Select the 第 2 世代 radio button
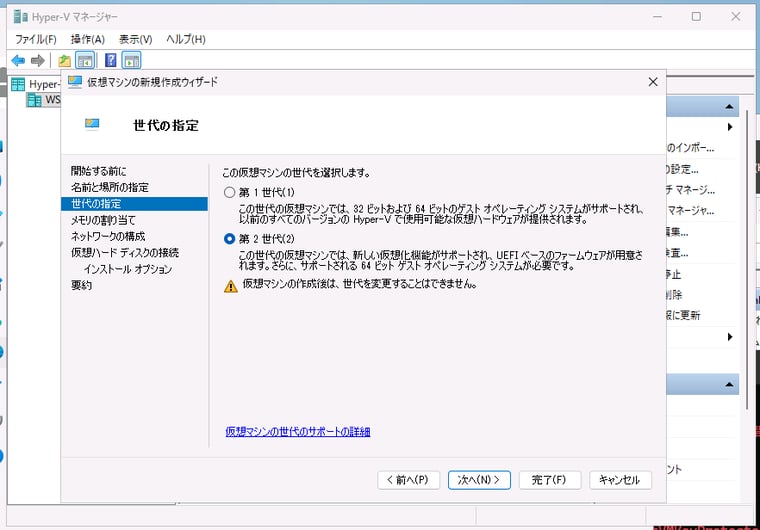Viewport: 760px width, 530px height. pos(229,239)
